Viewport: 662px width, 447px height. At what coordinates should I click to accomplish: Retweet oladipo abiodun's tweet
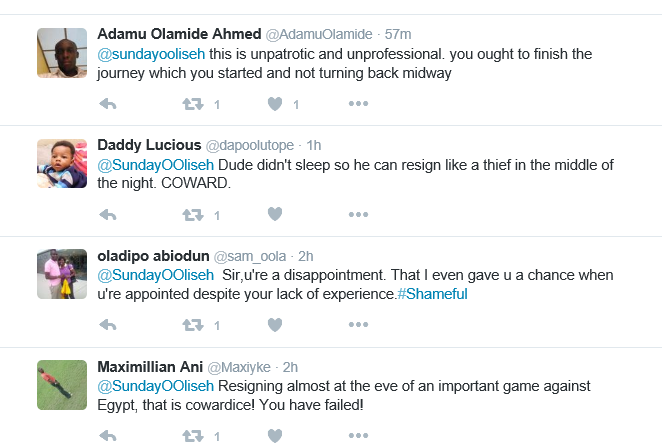(x=192, y=325)
